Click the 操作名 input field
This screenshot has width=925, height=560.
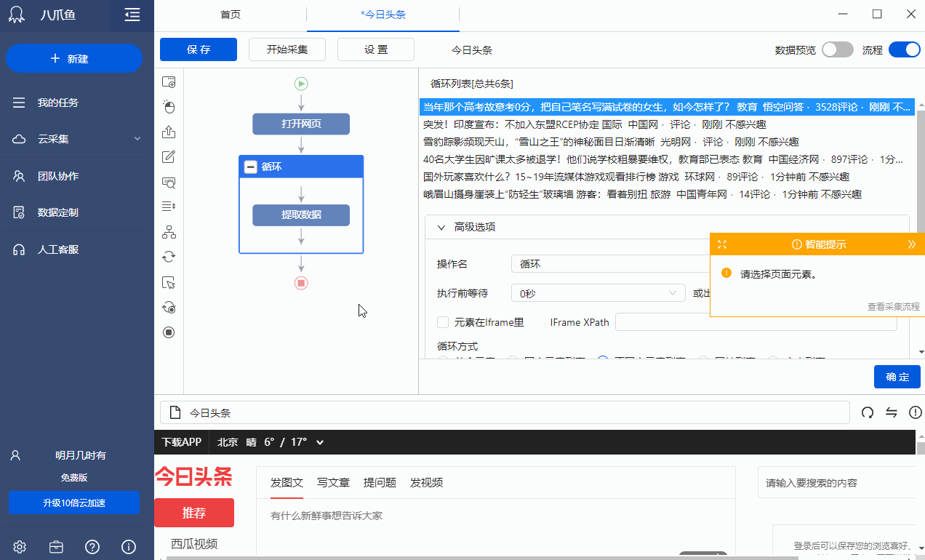tap(611, 264)
